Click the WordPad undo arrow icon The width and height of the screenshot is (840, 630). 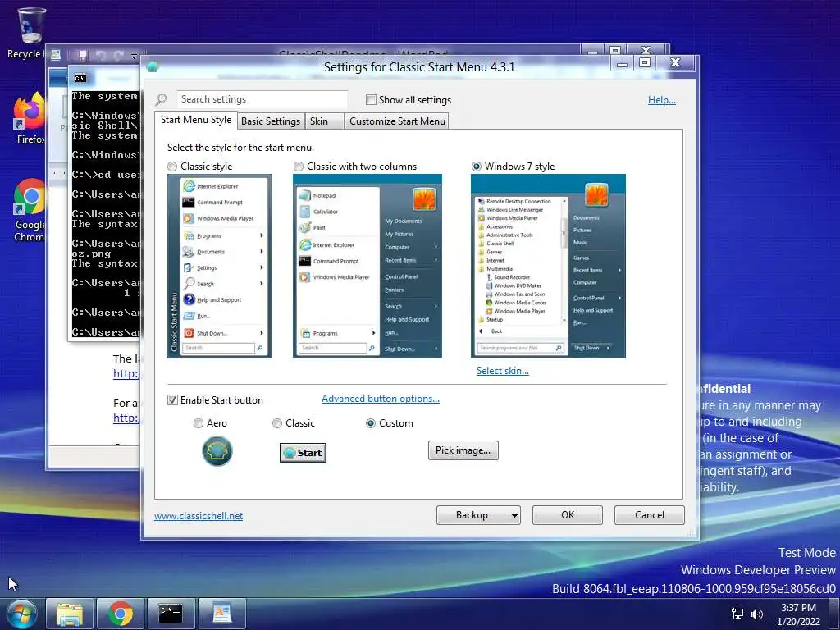tap(101, 55)
